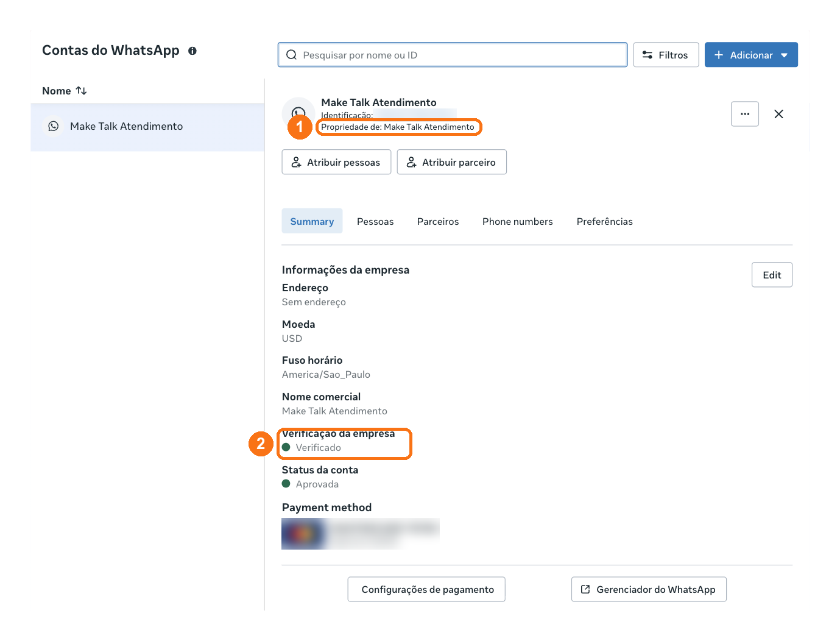Open the Pessoas tab

[375, 222]
